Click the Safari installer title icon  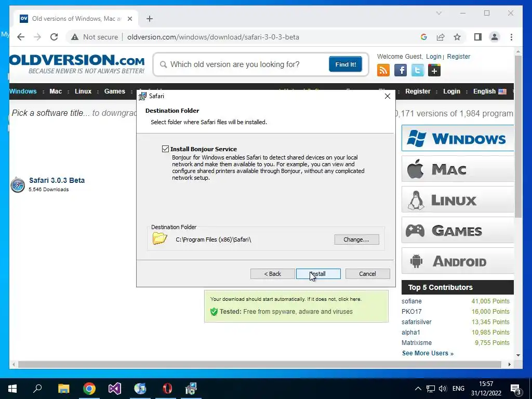[x=142, y=96]
